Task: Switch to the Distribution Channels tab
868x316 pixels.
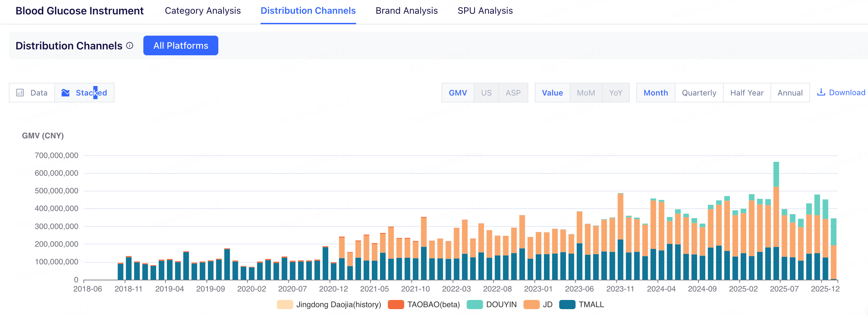Action: [x=308, y=11]
